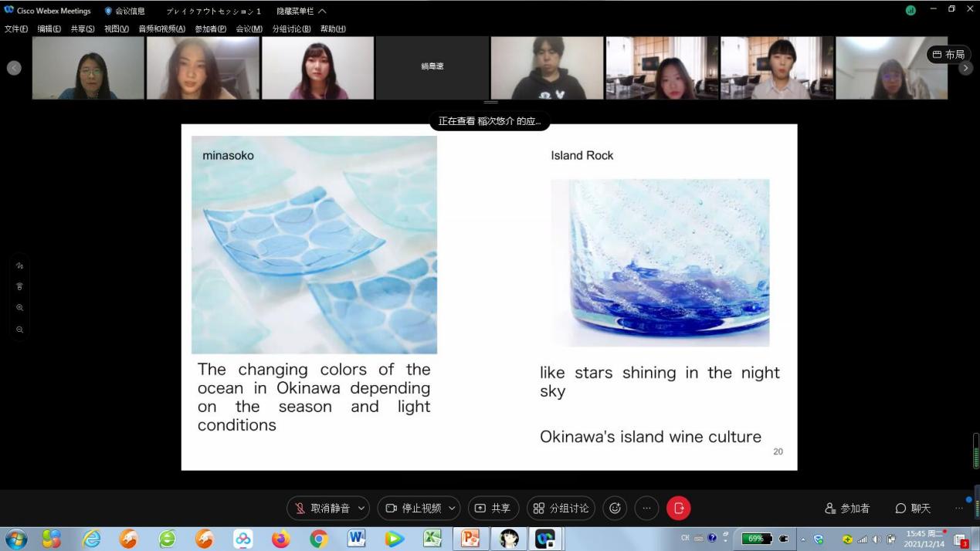Click the zoom in magnifier icon
Screen dimensions: 980x551
(19, 308)
